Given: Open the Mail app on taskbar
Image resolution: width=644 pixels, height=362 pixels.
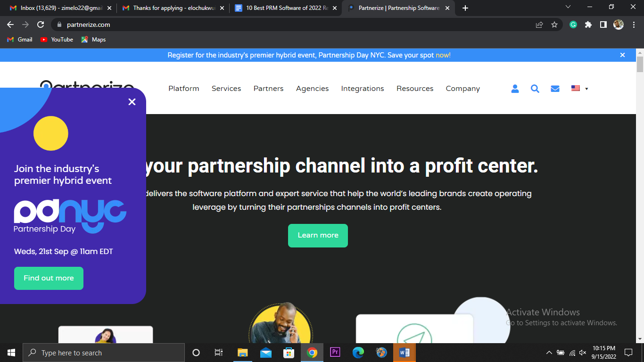Looking at the screenshot, I should click(x=265, y=353).
